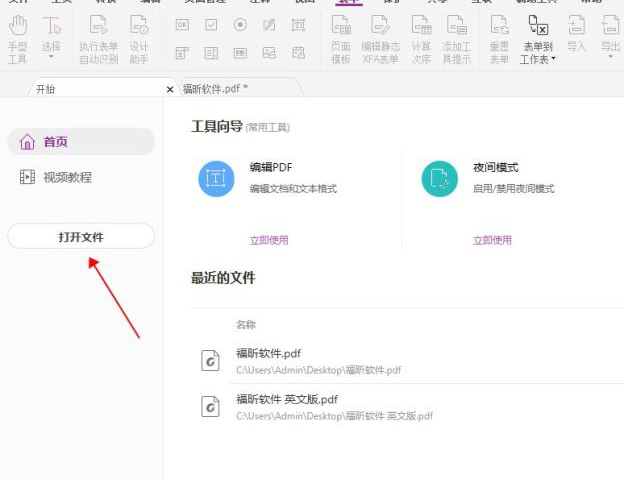
Task: Click the 编辑PDF blue circle icon
Action: (216, 179)
